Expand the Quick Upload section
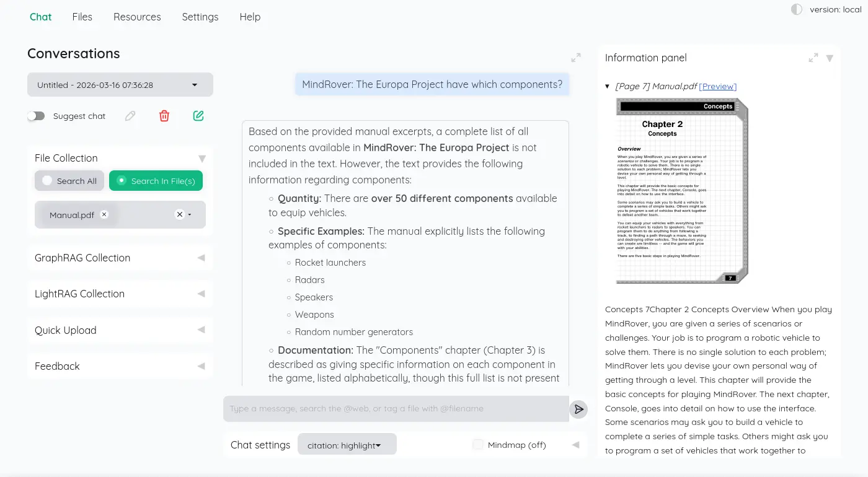 tap(120, 330)
